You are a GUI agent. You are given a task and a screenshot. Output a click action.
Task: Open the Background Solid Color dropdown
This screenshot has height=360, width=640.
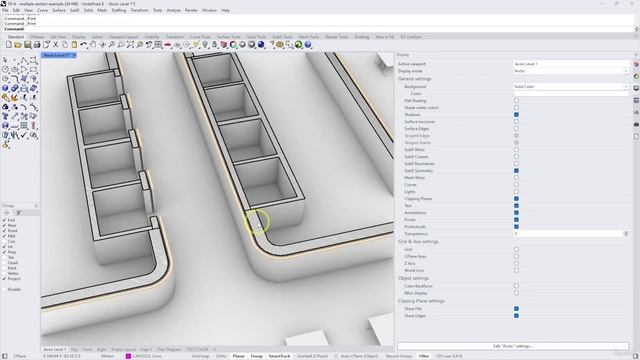pos(571,87)
